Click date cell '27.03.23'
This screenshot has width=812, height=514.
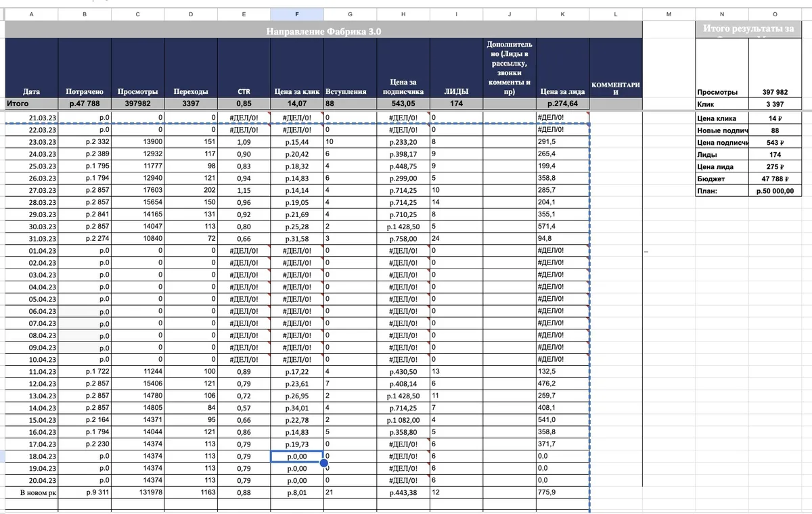[x=31, y=190]
